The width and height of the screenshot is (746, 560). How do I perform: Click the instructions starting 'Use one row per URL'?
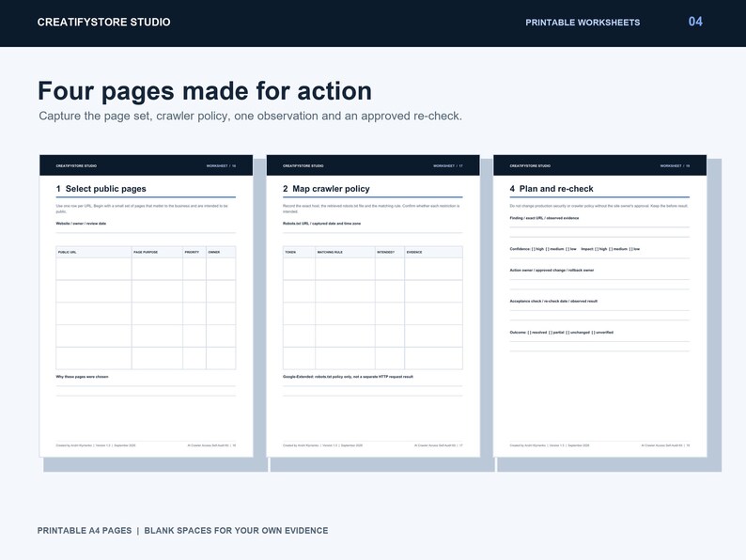(142, 209)
